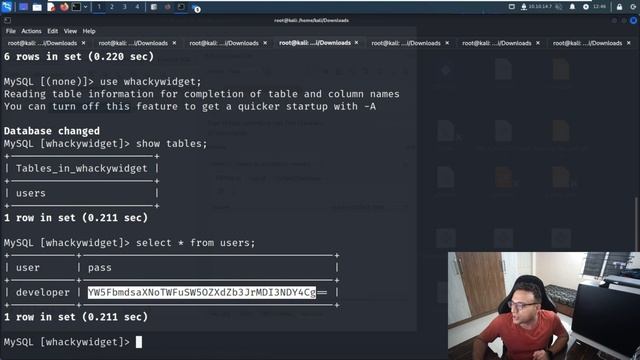The image size is (640, 360).
Task: Click the 'developer' user cell
Action: click(42, 292)
